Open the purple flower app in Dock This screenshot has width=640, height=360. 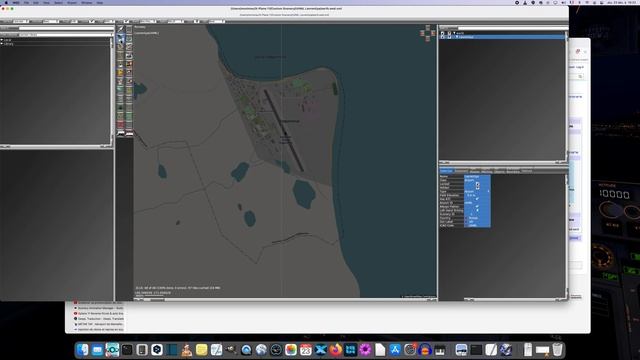click(x=365, y=350)
